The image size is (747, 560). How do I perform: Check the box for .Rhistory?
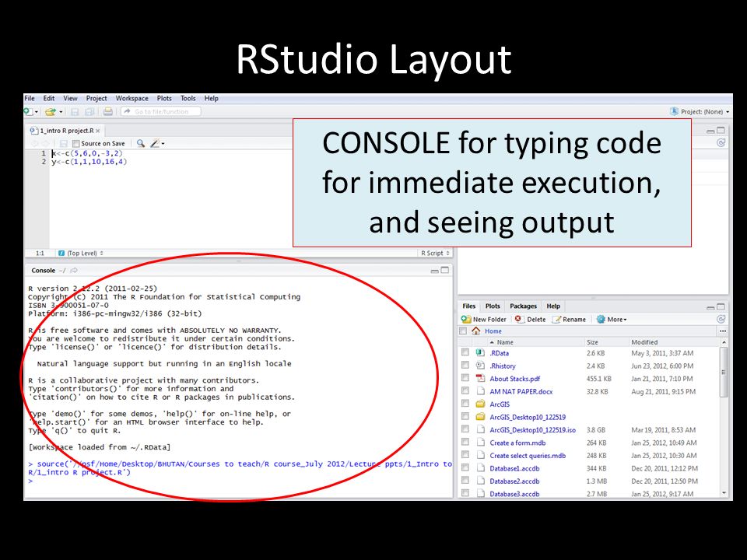click(x=465, y=366)
